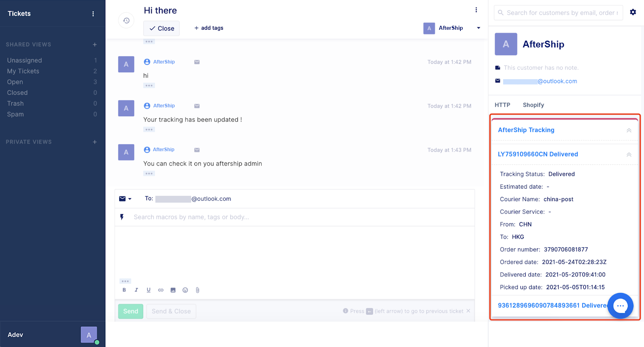Click the envelope icon on the tracking updated message
Image resolution: width=644 pixels, height=347 pixels.
[197, 106]
